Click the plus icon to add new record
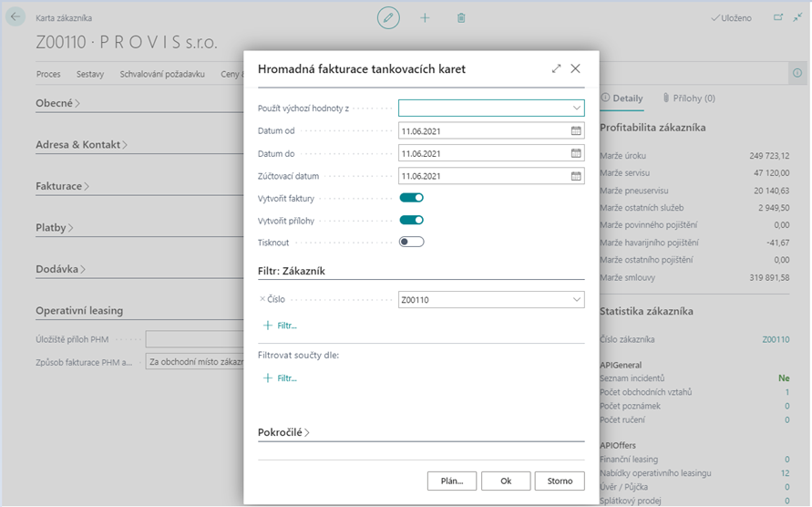The image size is (812, 507). click(x=425, y=17)
